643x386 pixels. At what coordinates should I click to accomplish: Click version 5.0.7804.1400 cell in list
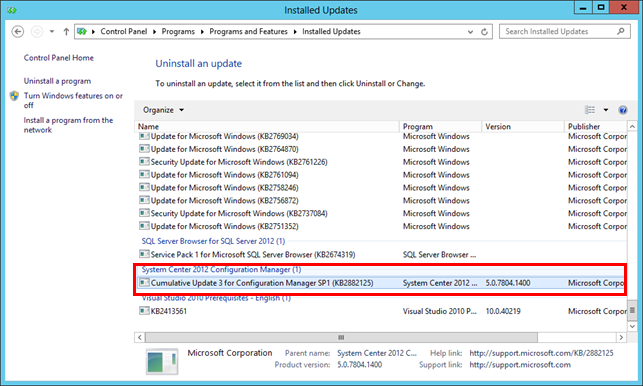coord(508,283)
